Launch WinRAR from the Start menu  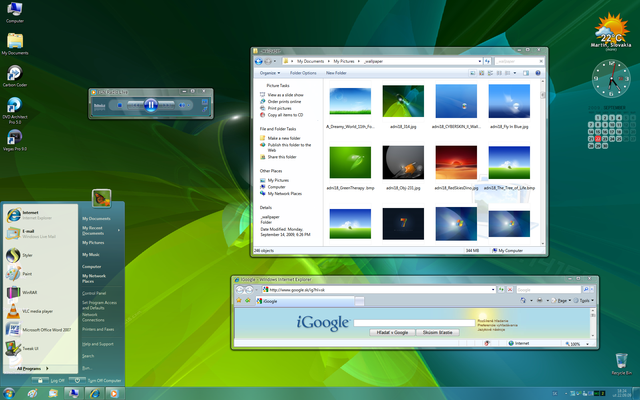pos(30,294)
